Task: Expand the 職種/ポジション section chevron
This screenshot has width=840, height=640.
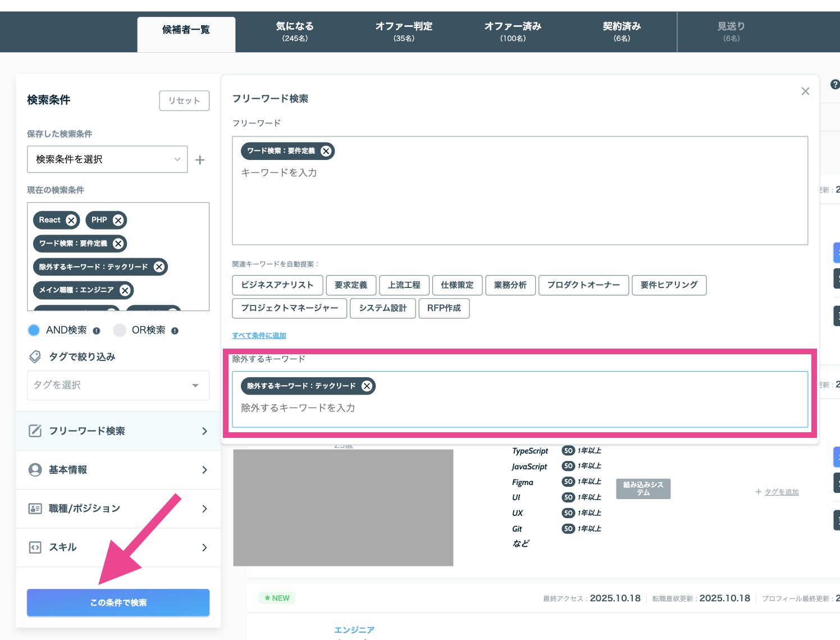Action: tap(204, 509)
